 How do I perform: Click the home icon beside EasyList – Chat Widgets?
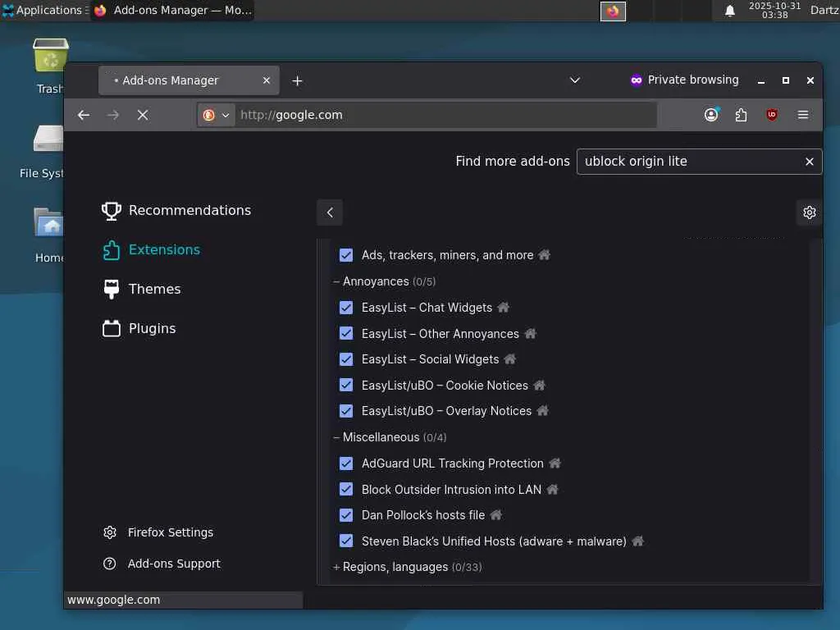(503, 308)
